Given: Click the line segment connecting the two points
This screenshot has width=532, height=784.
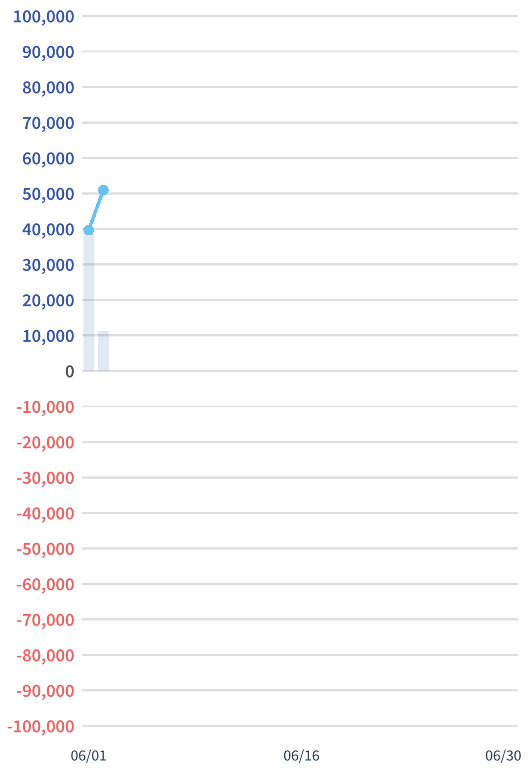Looking at the screenshot, I should pyautogui.click(x=96, y=210).
